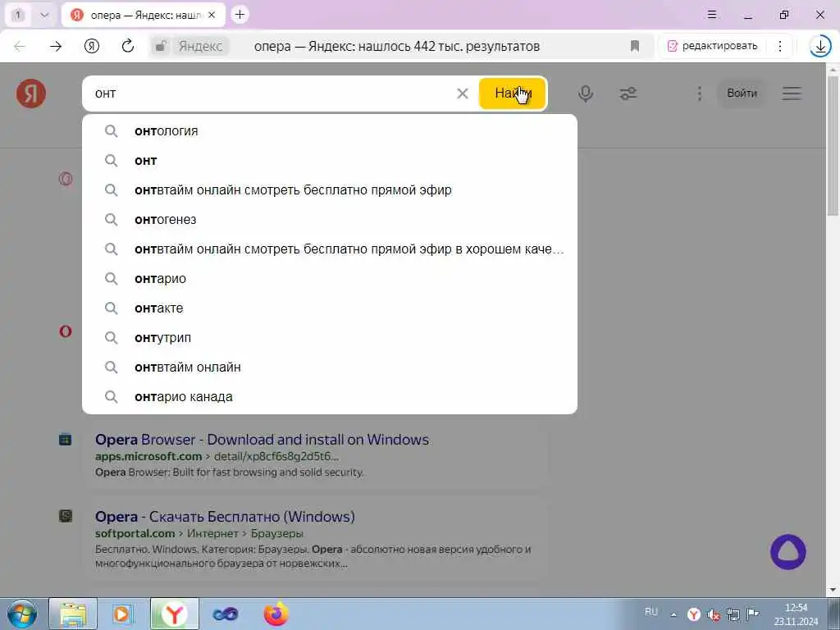Screen dimensions: 840x630
Task: Clear the search query with X
Action: point(463,94)
